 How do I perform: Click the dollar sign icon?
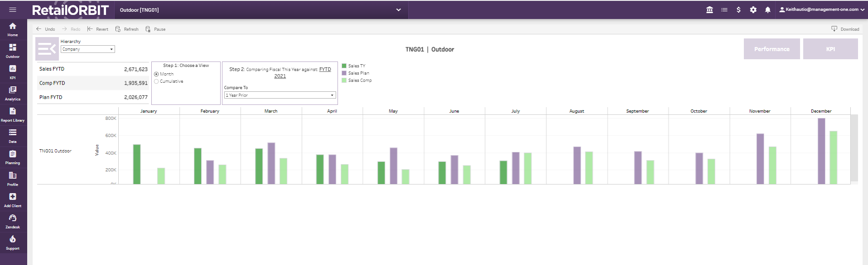coord(738,9)
